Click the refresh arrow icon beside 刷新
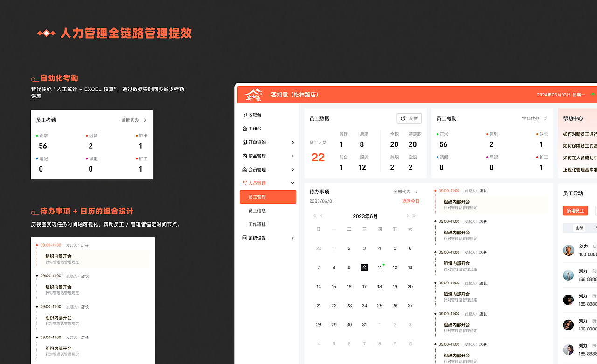Screen dimensions: 597x364 (x=403, y=118)
